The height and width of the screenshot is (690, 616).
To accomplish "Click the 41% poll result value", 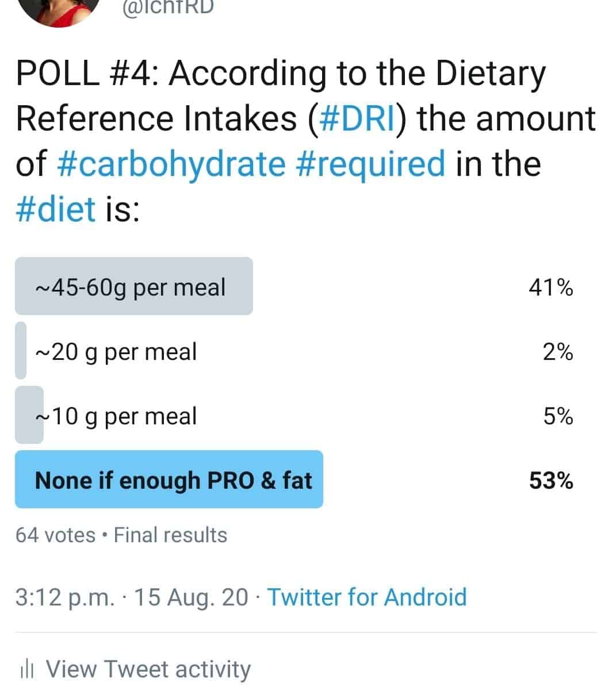I will 550,287.
